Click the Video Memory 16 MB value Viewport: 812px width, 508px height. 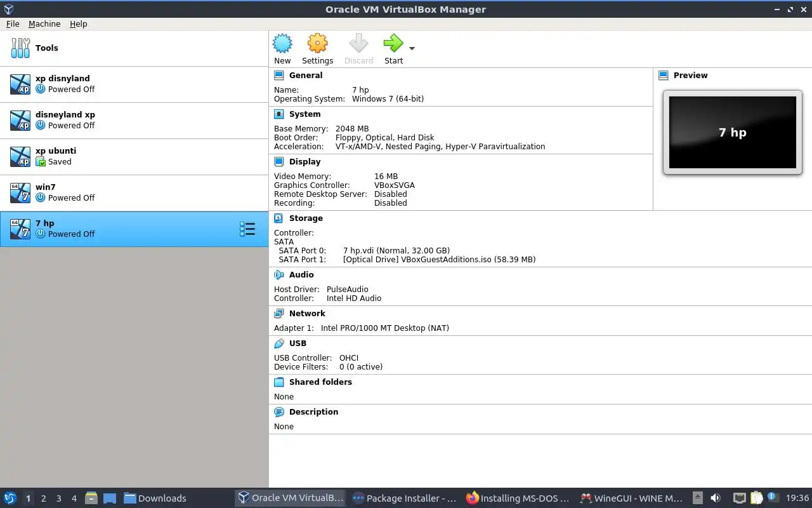point(386,176)
